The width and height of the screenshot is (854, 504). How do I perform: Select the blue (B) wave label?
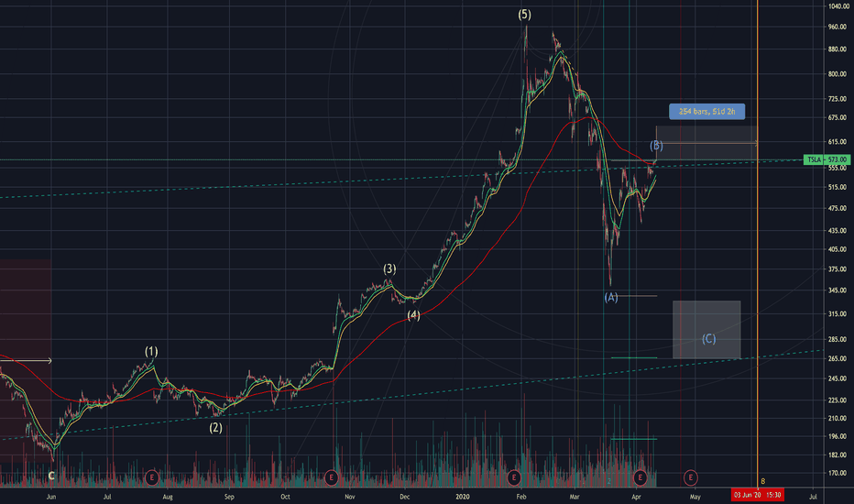(656, 146)
